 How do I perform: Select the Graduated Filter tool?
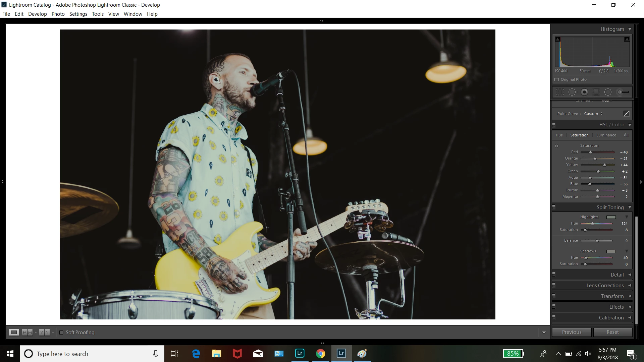596,92
